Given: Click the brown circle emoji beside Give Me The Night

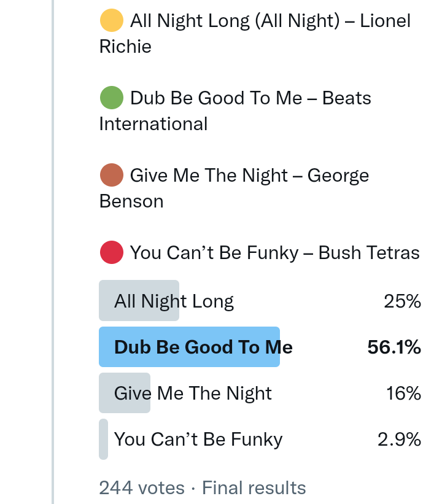Looking at the screenshot, I should pos(111,176).
